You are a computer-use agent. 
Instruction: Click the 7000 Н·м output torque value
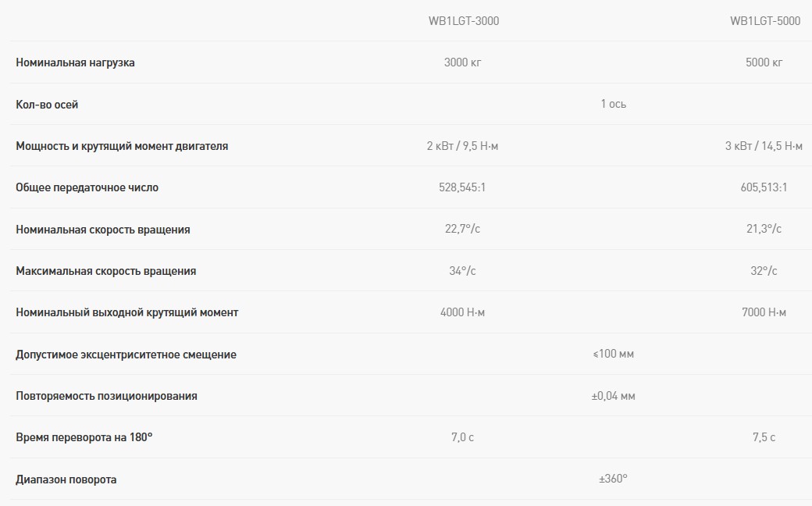764,312
